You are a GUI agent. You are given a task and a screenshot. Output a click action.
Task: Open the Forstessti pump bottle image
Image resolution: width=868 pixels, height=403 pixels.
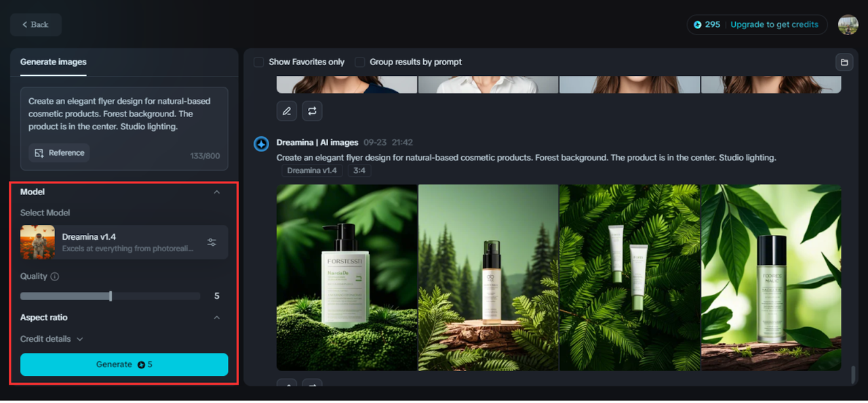click(347, 278)
